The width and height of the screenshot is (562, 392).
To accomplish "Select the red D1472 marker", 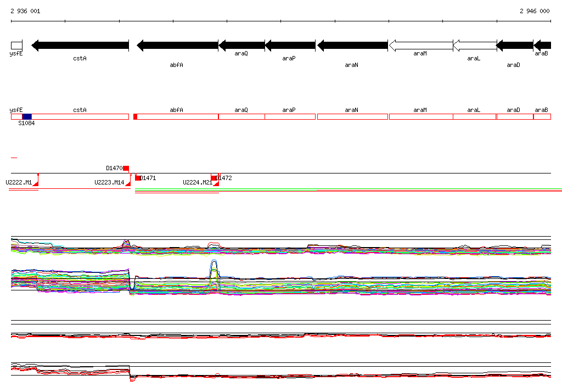I will click(213, 178).
